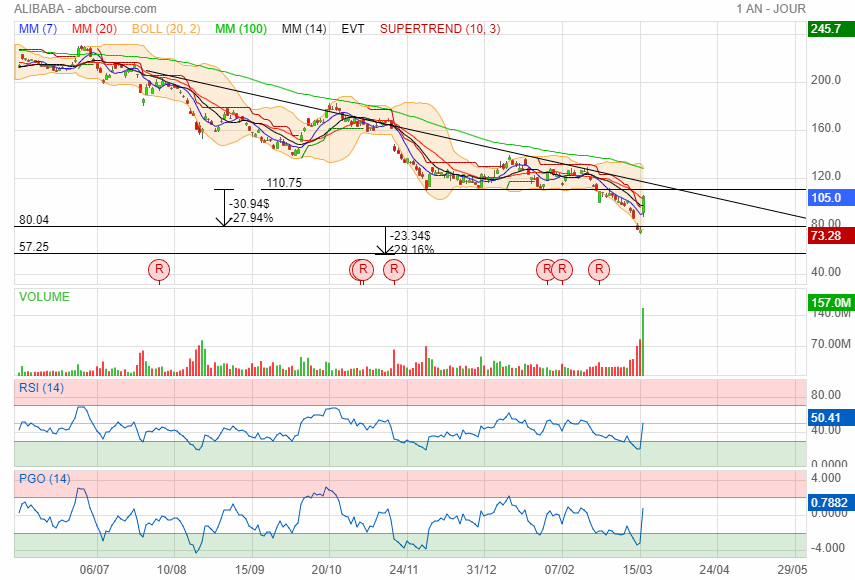Viewport: 855px width, 580px height.
Task: Click the 4.000 PGO axis label
Action: pyautogui.click(x=826, y=478)
